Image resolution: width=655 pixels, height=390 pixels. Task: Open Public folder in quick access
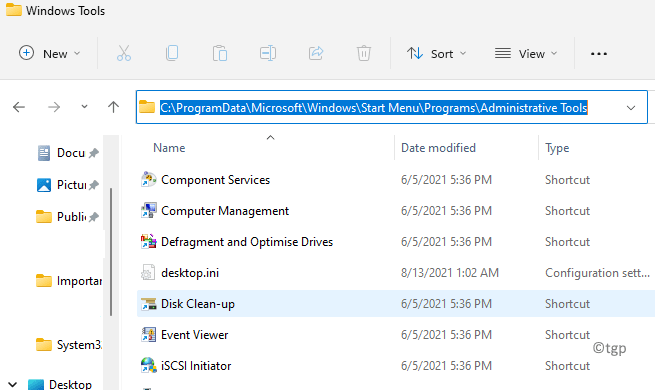(67, 216)
